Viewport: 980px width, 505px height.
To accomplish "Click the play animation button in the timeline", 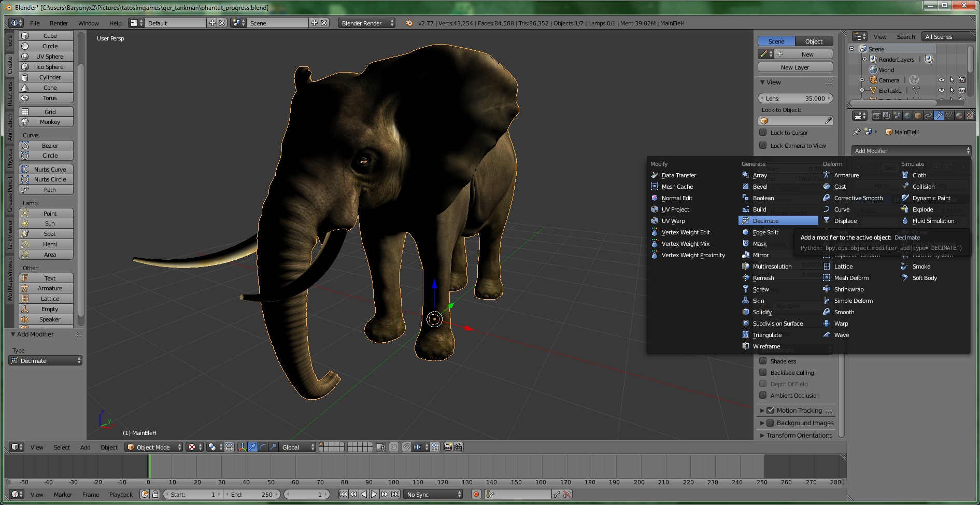I will pyautogui.click(x=374, y=494).
